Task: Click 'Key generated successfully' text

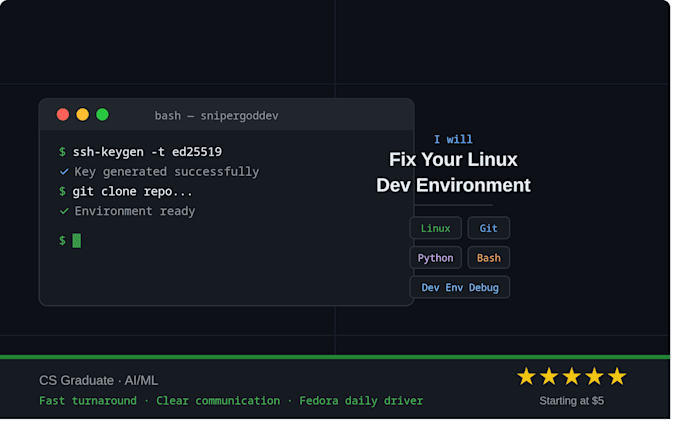Action: click(167, 172)
